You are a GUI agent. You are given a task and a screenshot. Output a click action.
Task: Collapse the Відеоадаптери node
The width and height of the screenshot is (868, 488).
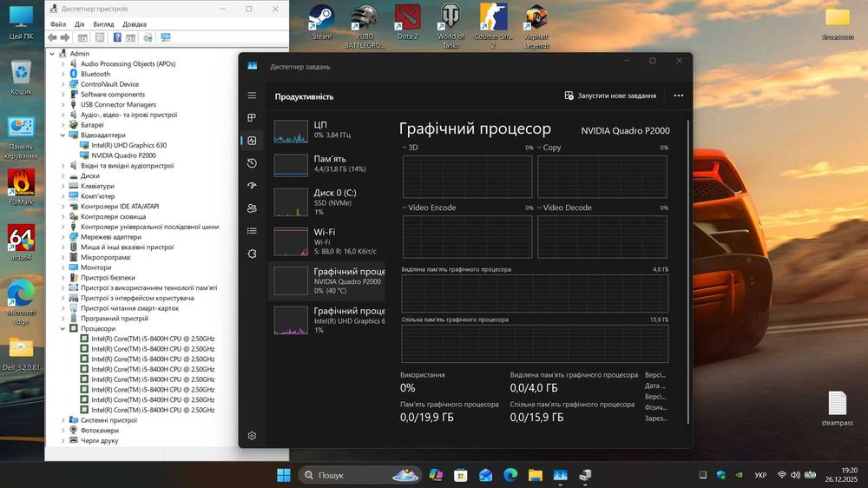[x=62, y=135]
